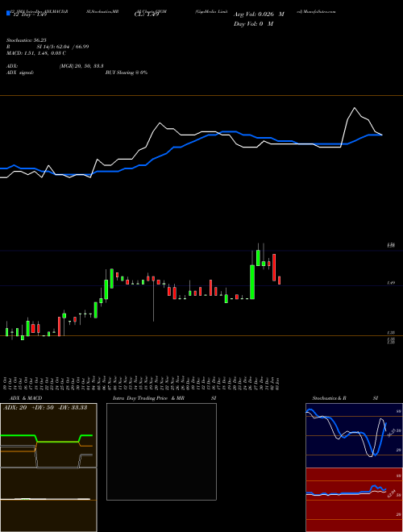Click the empty Intra Day Trading Price chart box

(161, 451)
